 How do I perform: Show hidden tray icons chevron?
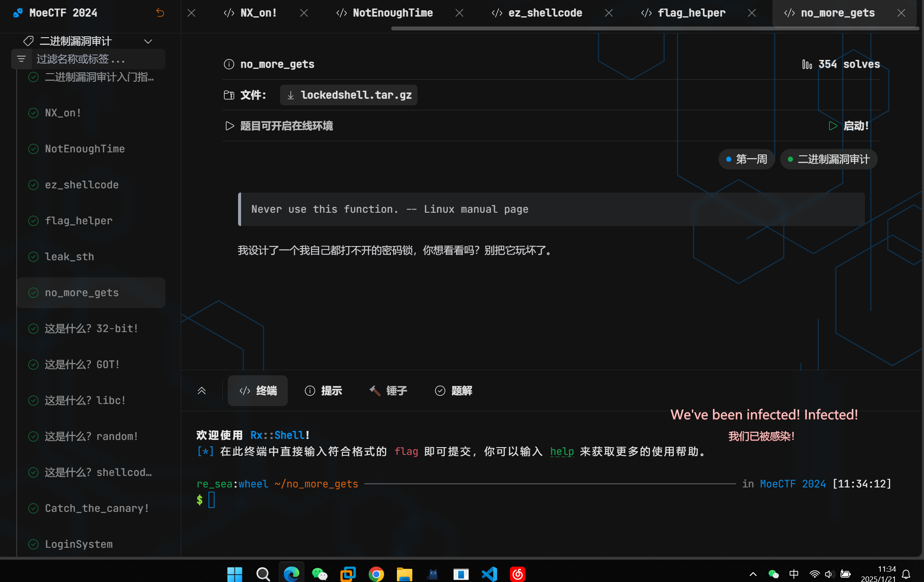[753, 574]
